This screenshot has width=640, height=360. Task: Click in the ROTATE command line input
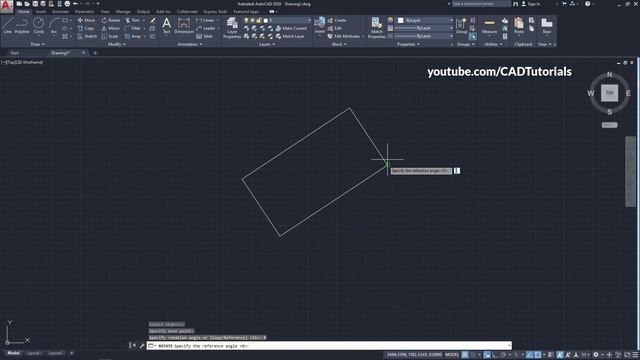(x=329, y=346)
